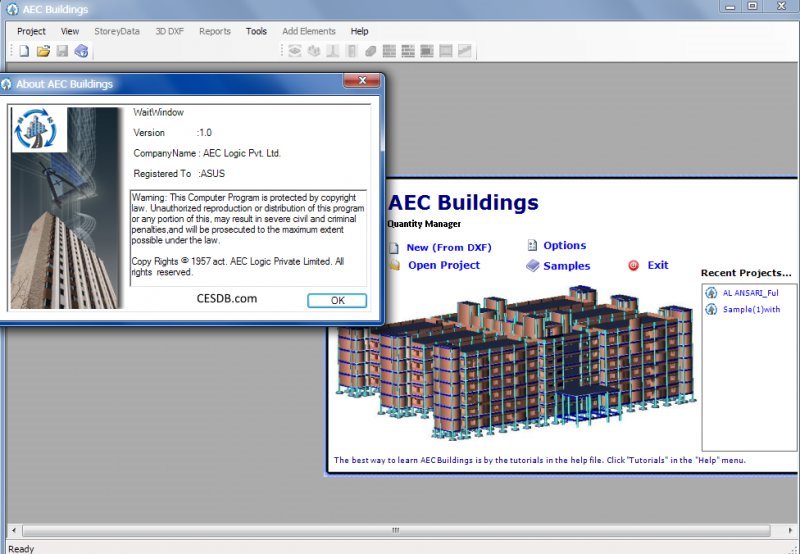The image size is (800, 554).
Task: Click the red power icon beside Exit
Action: (633, 265)
